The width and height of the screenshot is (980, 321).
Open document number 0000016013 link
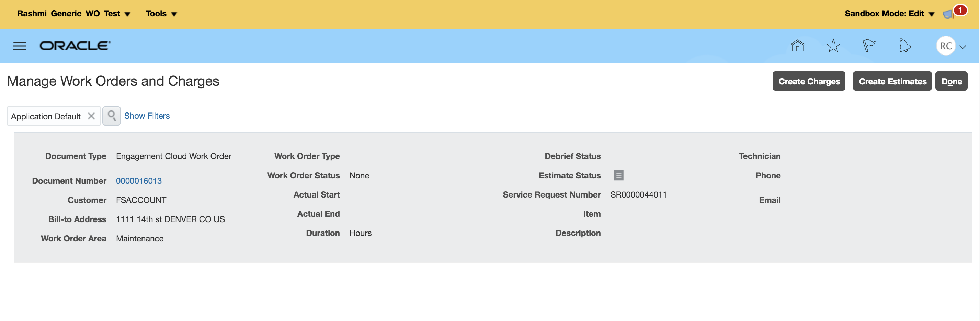pyautogui.click(x=139, y=181)
